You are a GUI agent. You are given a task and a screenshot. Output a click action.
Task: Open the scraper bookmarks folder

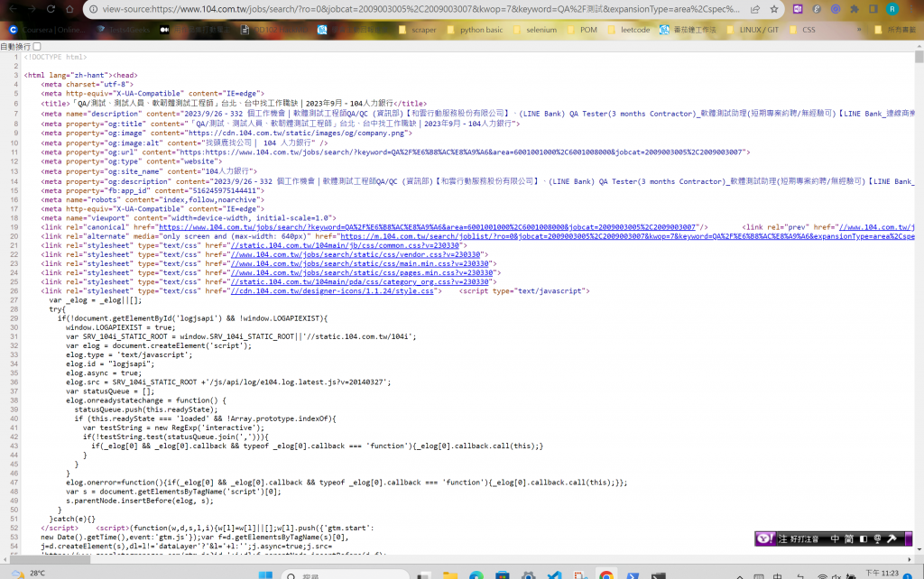pos(418,30)
